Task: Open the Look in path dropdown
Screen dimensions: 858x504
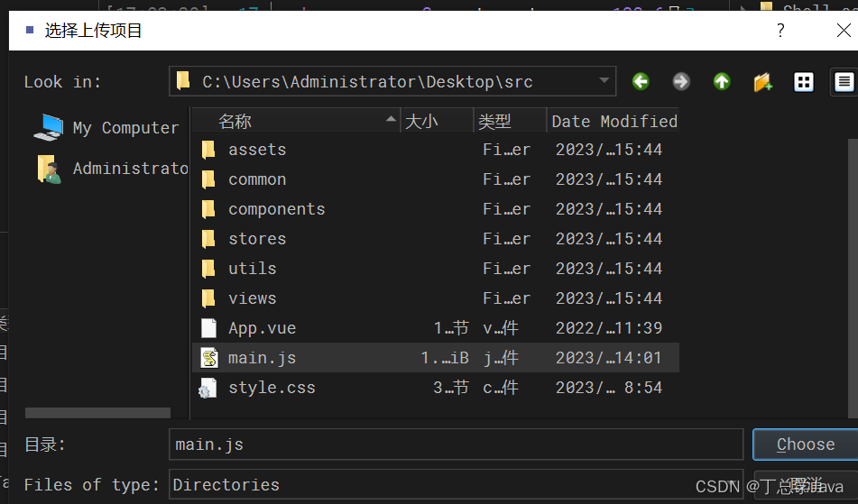Action: [604, 81]
